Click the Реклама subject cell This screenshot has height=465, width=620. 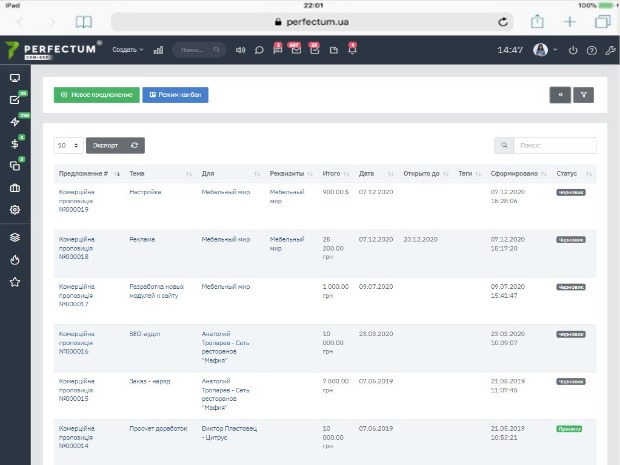point(142,239)
